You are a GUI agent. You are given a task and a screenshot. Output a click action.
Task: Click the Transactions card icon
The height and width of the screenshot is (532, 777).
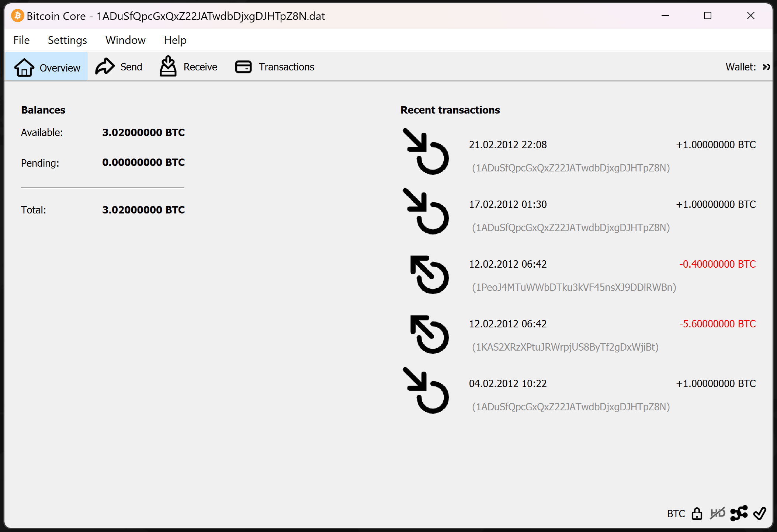pyautogui.click(x=243, y=67)
